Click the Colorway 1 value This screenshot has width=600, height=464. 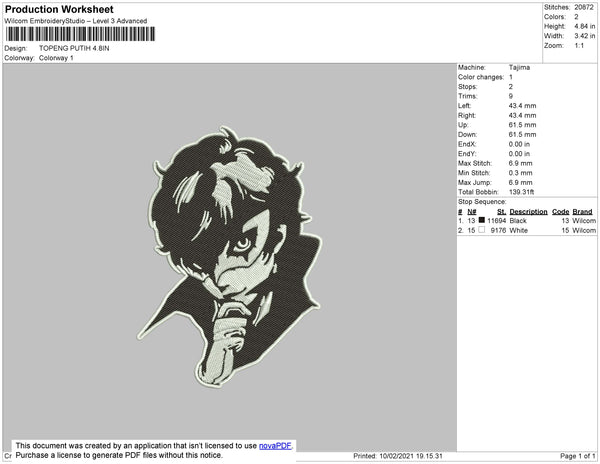[x=56, y=58]
